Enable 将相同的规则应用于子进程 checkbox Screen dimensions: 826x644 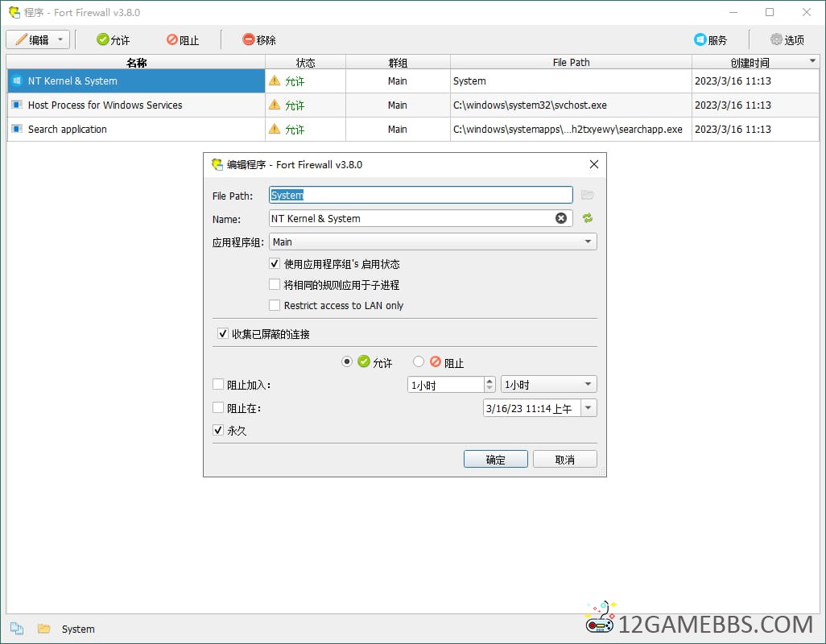click(275, 284)
